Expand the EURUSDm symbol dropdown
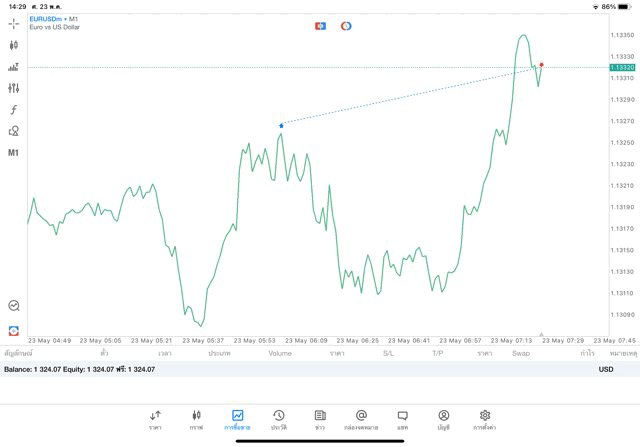Screen dimensions: 640x447 (50, 18)
